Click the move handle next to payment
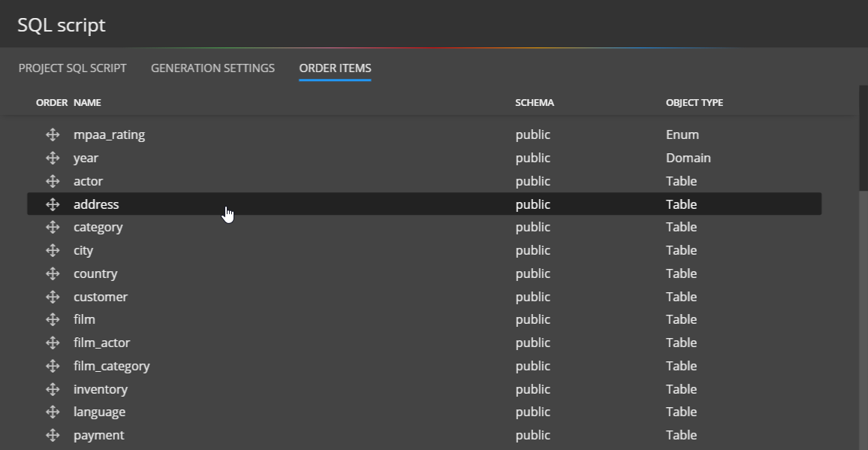This screenshot has height=450, width=868. (53, 434)
